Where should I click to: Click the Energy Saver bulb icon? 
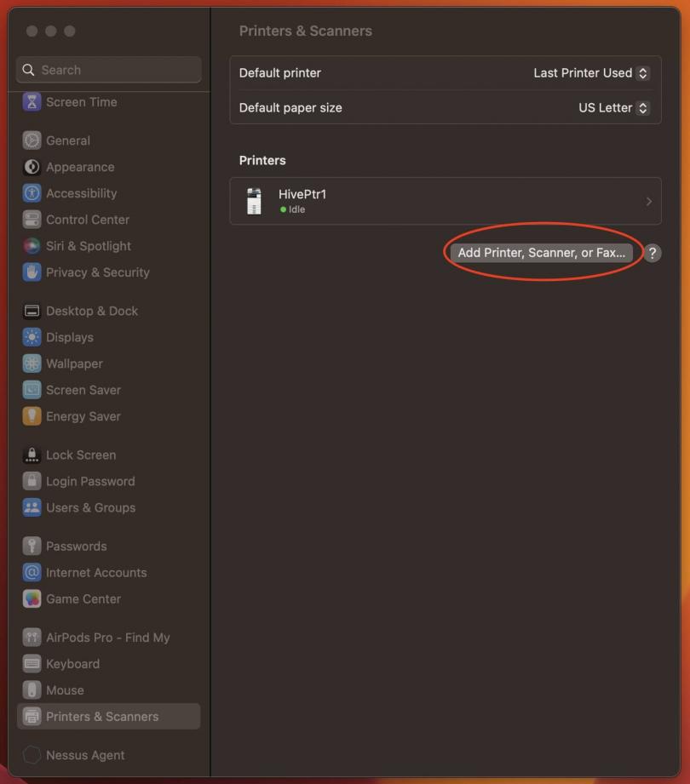tap(32, 416)
